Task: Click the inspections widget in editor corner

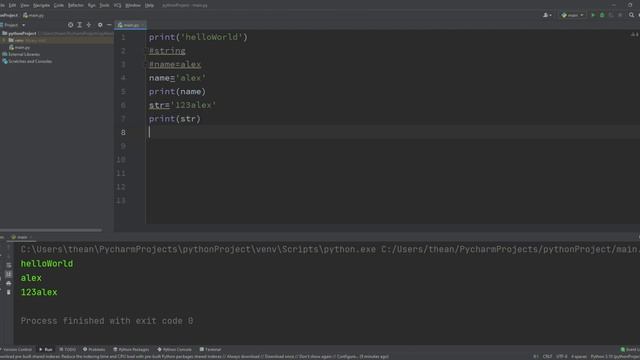Action: (634, 35)
